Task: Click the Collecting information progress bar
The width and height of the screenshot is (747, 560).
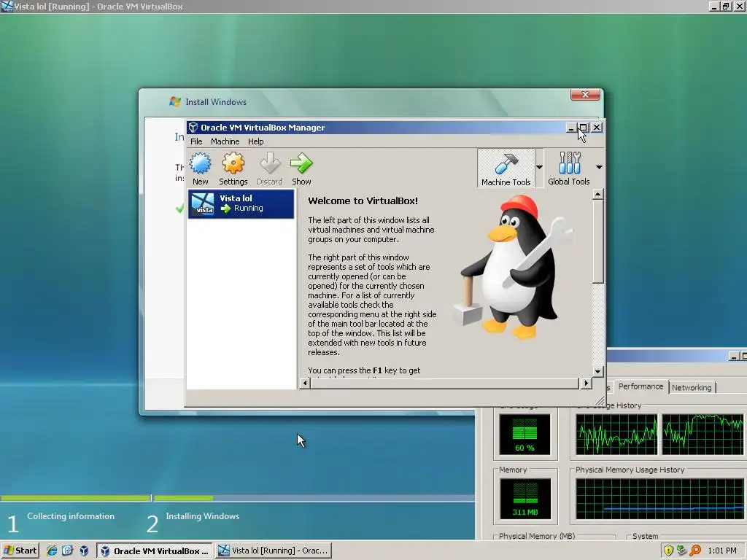Action: [x=75, y=498]
